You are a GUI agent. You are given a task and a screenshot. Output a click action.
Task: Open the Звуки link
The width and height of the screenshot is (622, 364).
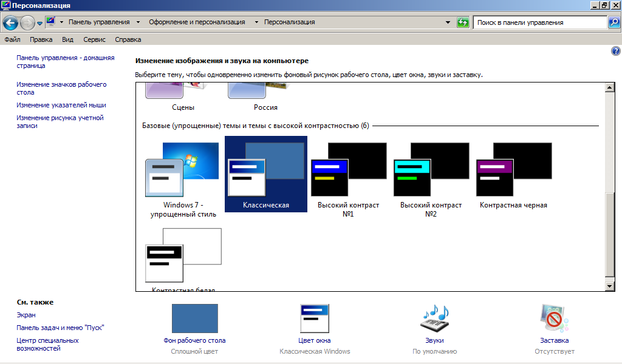pyautogui.click(x=434, y=340)
